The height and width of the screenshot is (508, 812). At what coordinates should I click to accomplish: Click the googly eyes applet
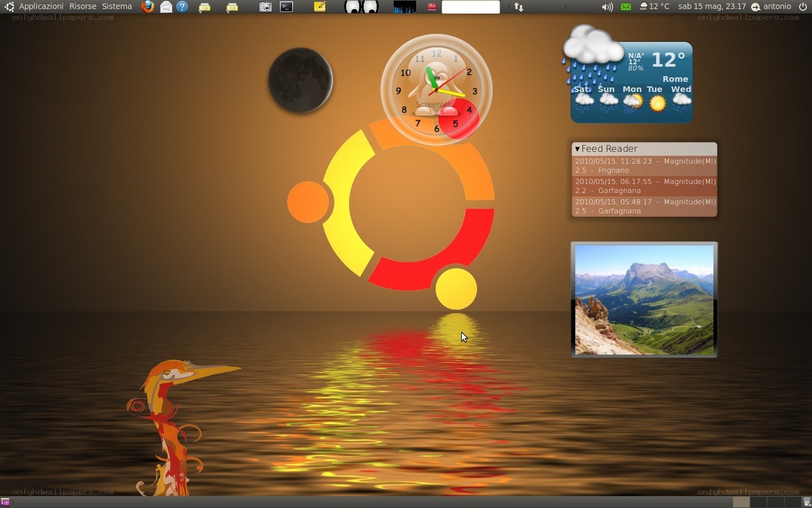361,7
